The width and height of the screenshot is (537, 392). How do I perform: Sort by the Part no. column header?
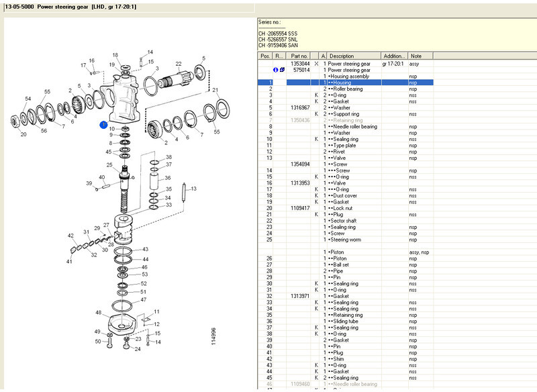tap(299, 56)
